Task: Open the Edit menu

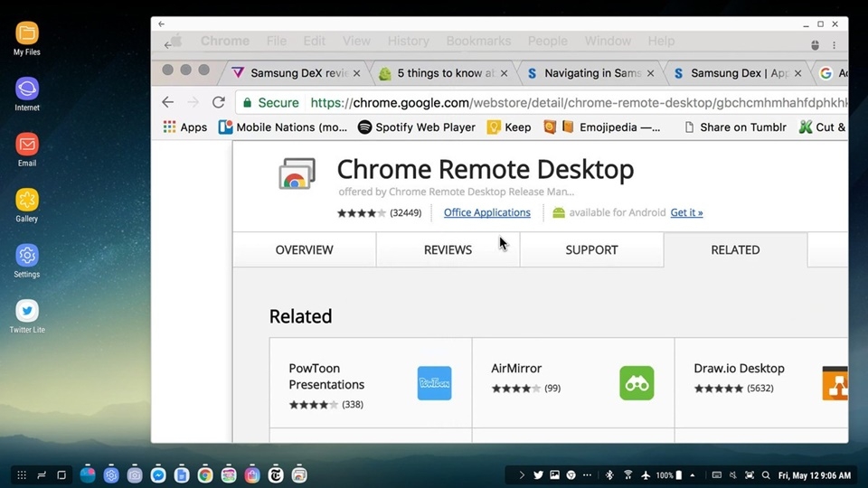Action: point(314,41)
